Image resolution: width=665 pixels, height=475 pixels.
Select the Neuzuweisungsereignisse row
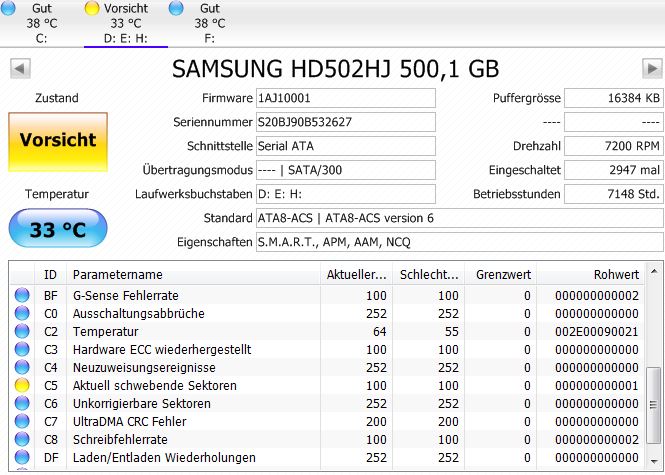327,367
